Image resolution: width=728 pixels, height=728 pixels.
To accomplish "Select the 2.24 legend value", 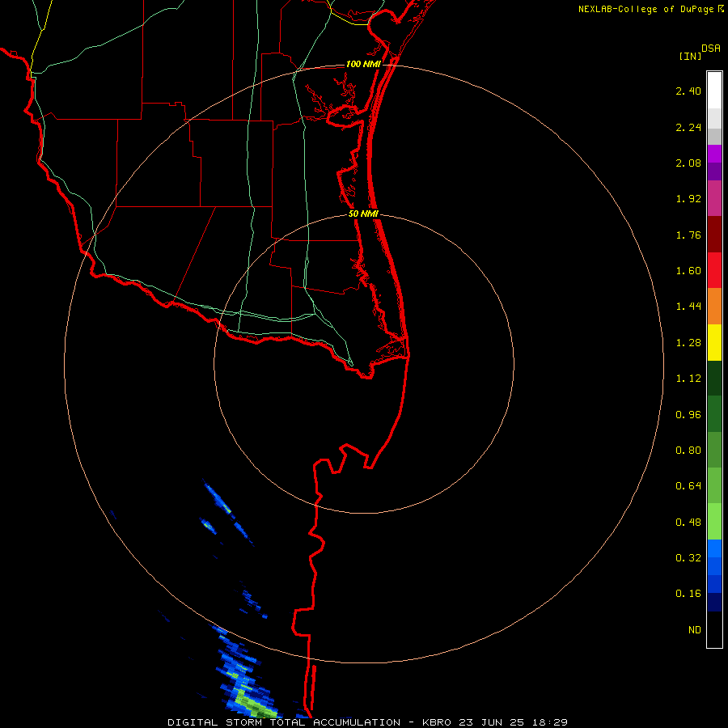I will pyautogui.click(x=688, y=127).
